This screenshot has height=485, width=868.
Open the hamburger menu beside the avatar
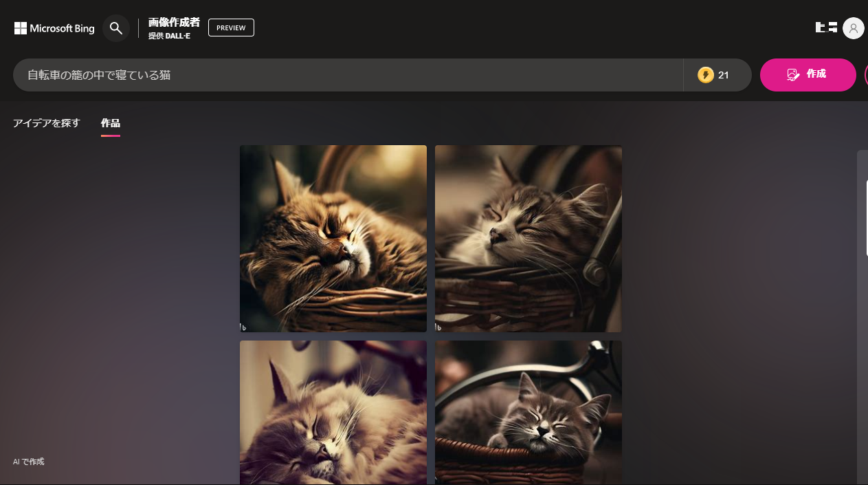click(825, 28)
